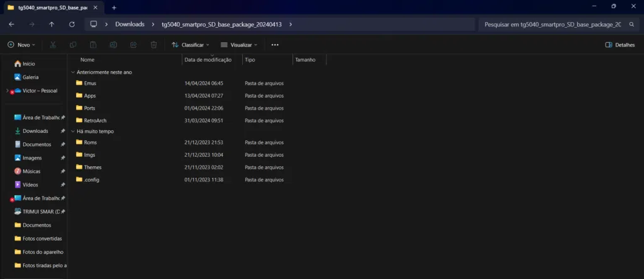Open the Classificar sort dropdown

pos(191,45)
